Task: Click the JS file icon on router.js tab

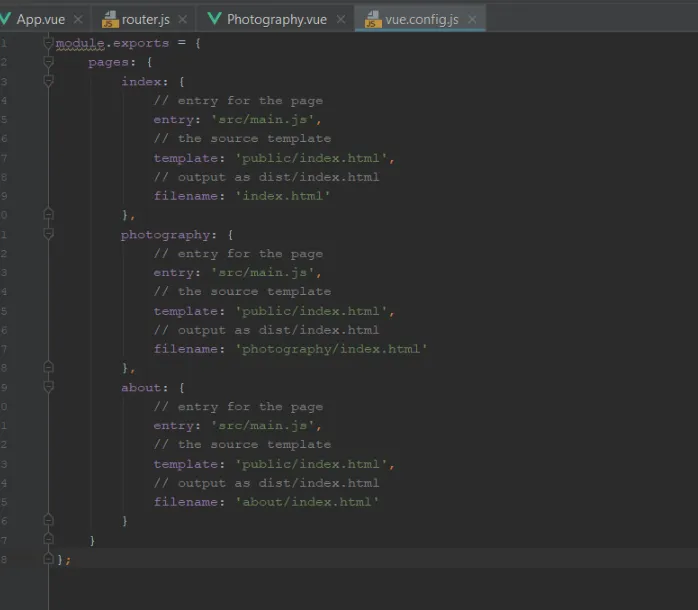Action: pyautogui.click(x=110, y=19)
